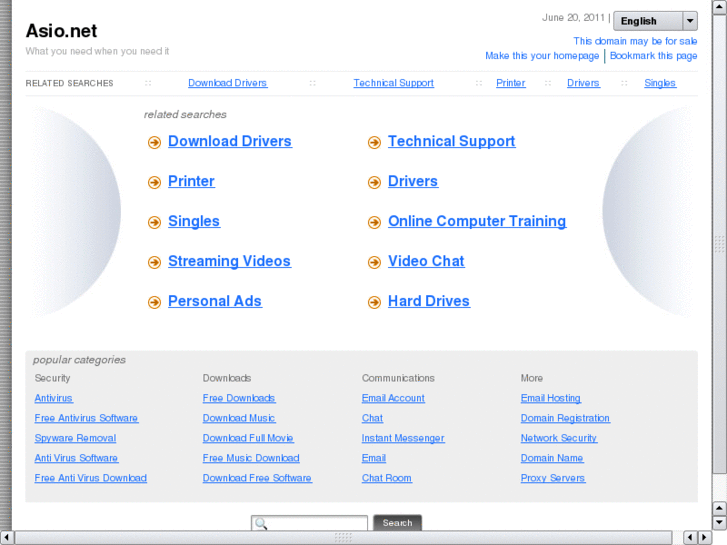
Task: Open Anti Virus Software link
Action: (76, 458)
